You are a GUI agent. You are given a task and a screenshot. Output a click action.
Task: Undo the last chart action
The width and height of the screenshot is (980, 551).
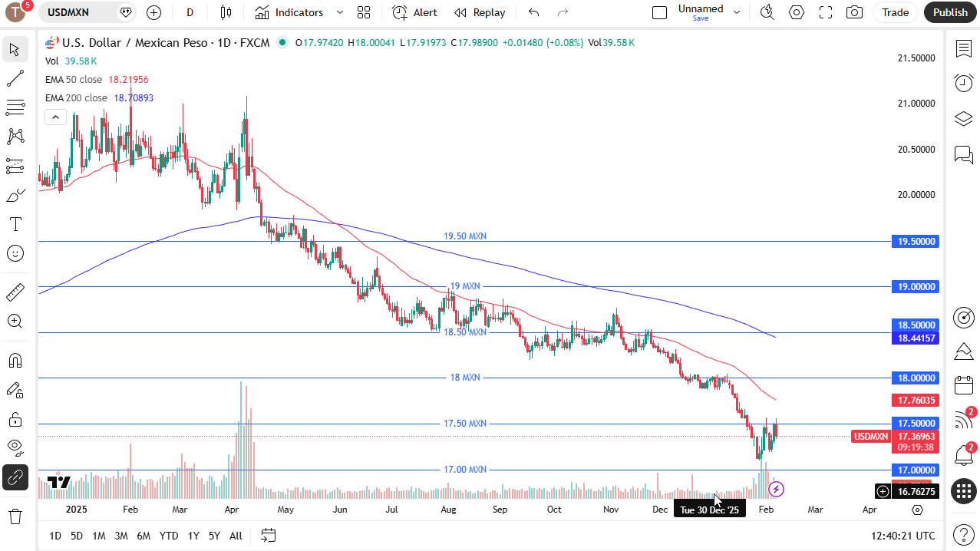(534, 12)
